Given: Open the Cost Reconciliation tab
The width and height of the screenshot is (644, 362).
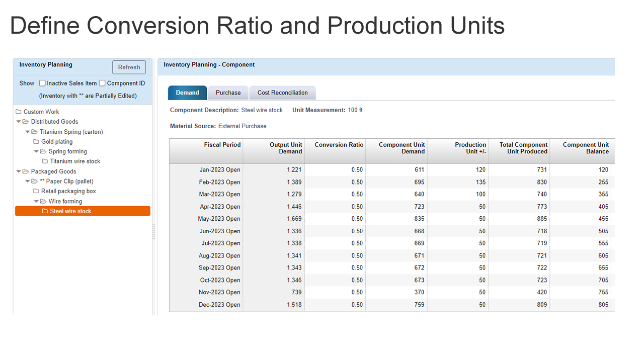Looking at the screenshot, I should tap(282, 93).
